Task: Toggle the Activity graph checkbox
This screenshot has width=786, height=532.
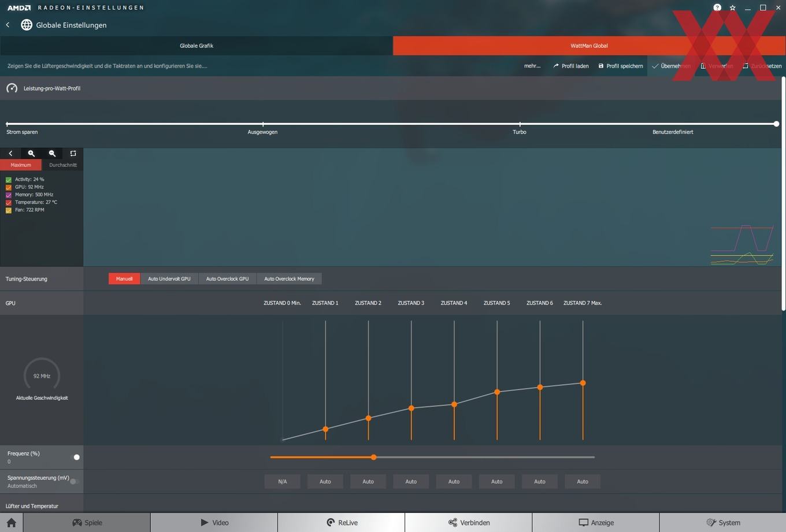Action: [9, 180]
